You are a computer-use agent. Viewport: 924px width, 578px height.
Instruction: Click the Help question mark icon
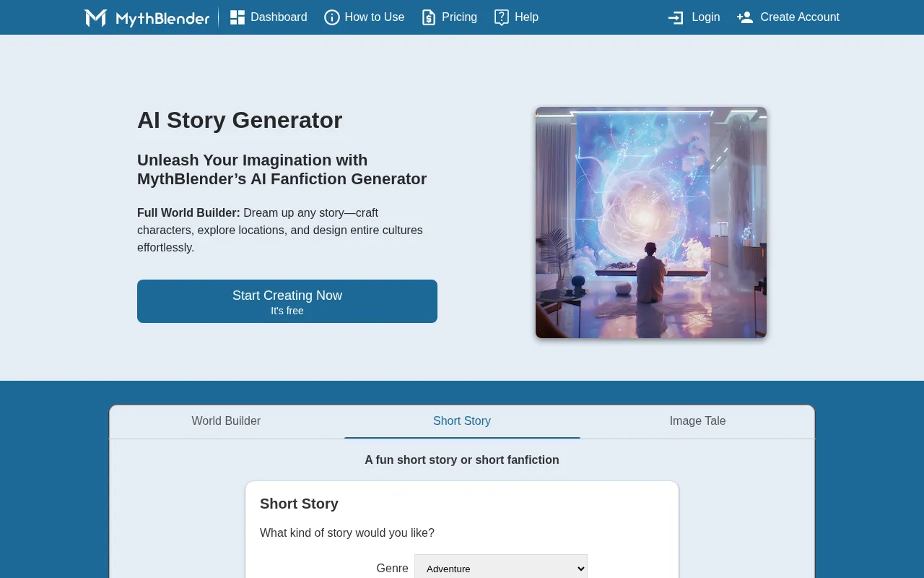502,17
